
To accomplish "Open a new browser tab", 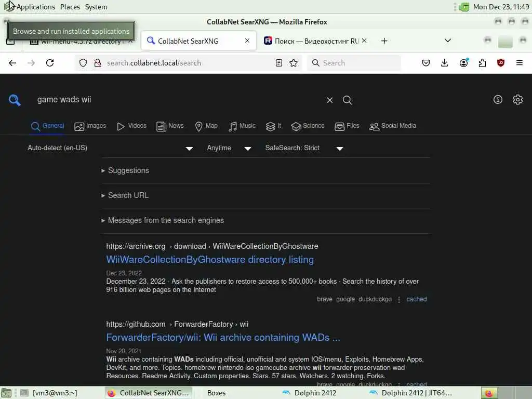I will (x=384, y=41).
